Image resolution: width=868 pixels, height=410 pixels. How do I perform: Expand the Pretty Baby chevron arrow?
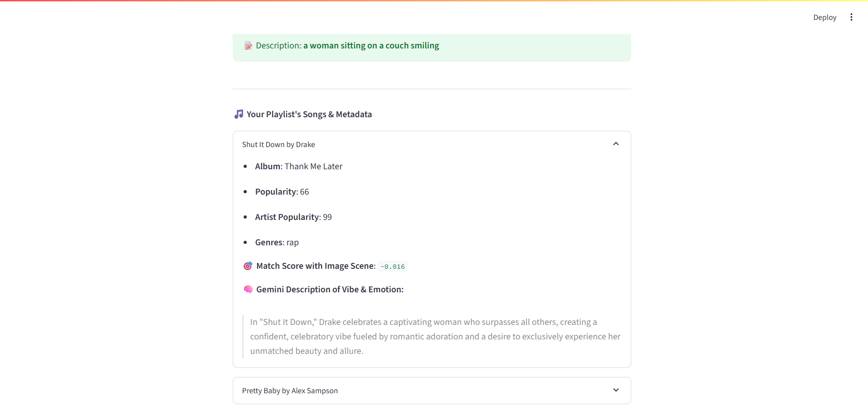point(616,390)
